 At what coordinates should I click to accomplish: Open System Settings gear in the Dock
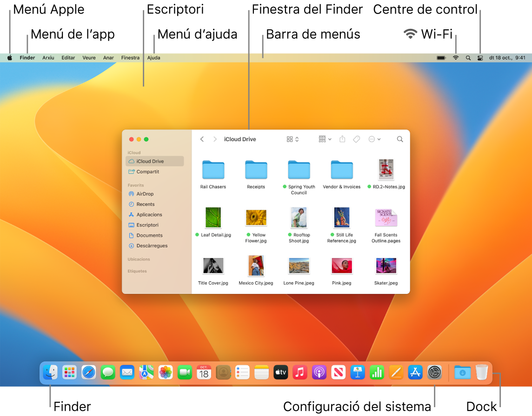435,373
